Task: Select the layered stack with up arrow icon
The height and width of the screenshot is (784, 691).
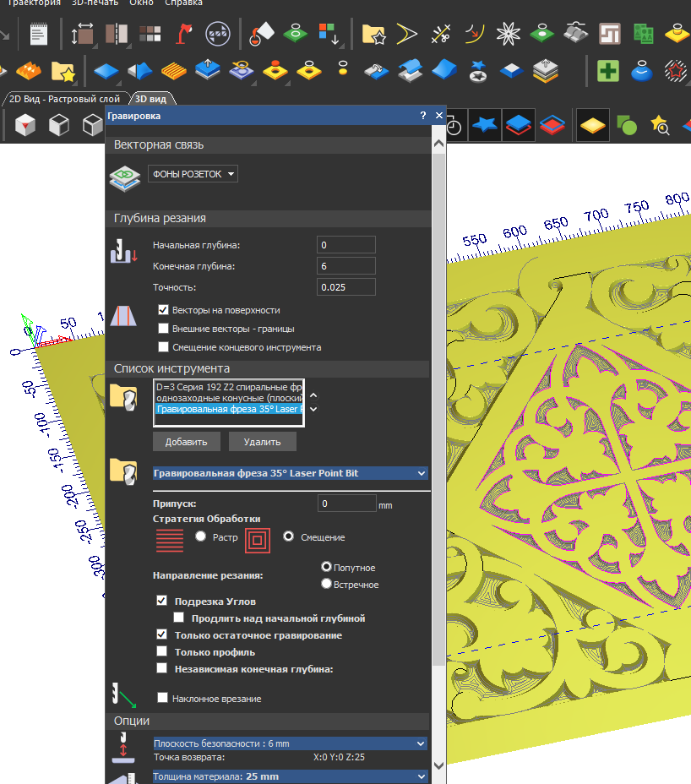Action: click(x=546, y=71)
